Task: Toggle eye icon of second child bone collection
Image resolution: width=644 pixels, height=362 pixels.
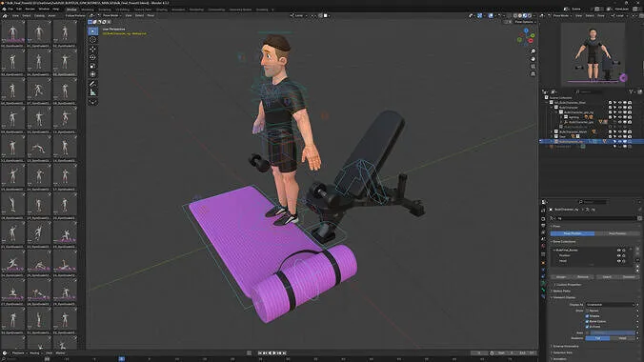Action: point(619,260)
